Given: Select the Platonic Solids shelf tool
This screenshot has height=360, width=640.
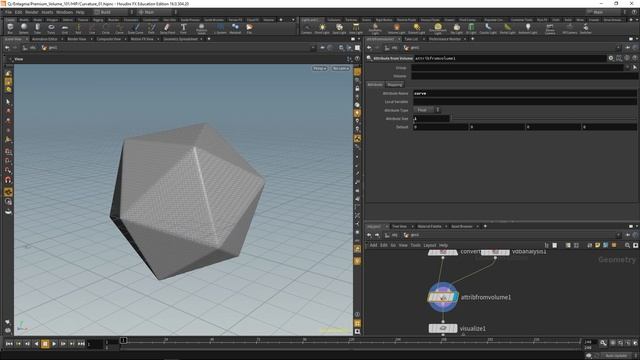Looking at the screenshot, I should tap(201, 29).
